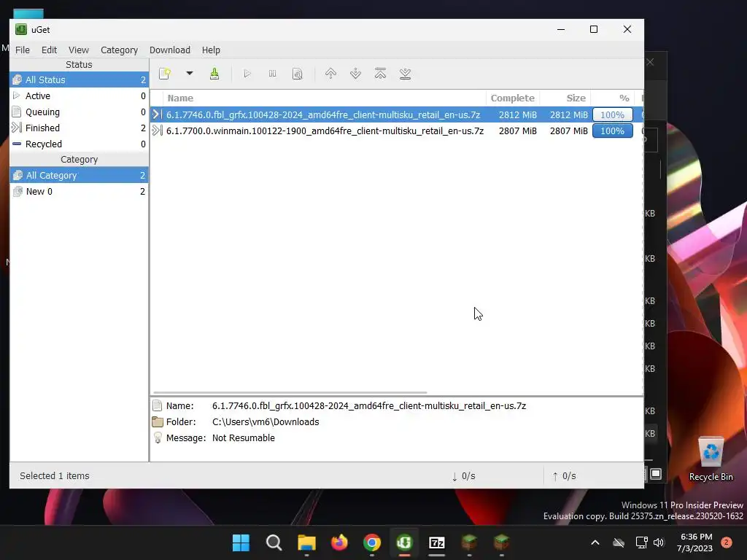Open Firefox from the taskbar
The width and height of the screenshot is (747, 560).
click(339, 542)
